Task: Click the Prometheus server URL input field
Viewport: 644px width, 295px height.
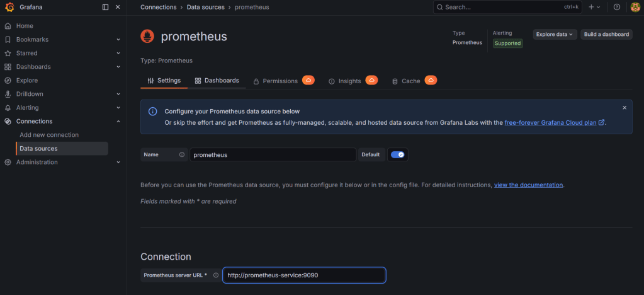Action: pos(303,275)
